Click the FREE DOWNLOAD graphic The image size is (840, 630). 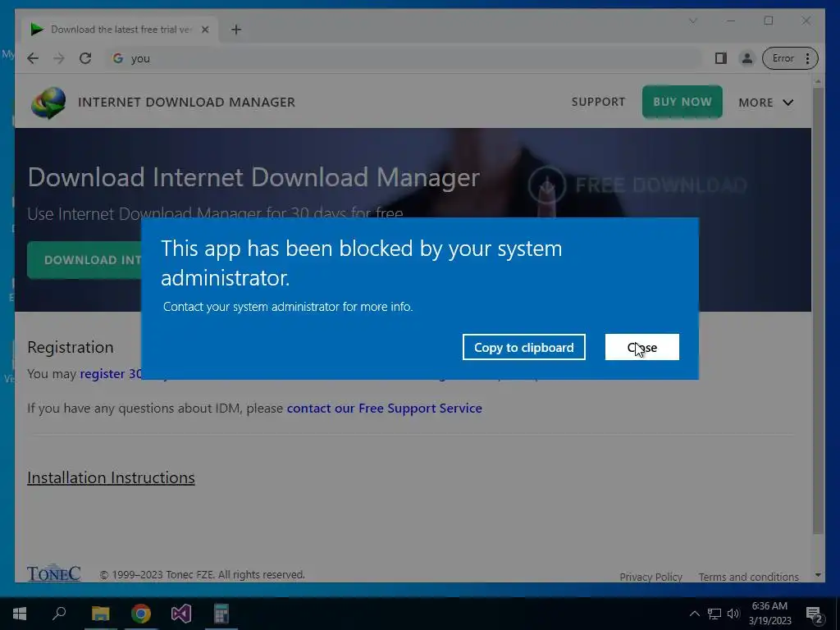637,185
